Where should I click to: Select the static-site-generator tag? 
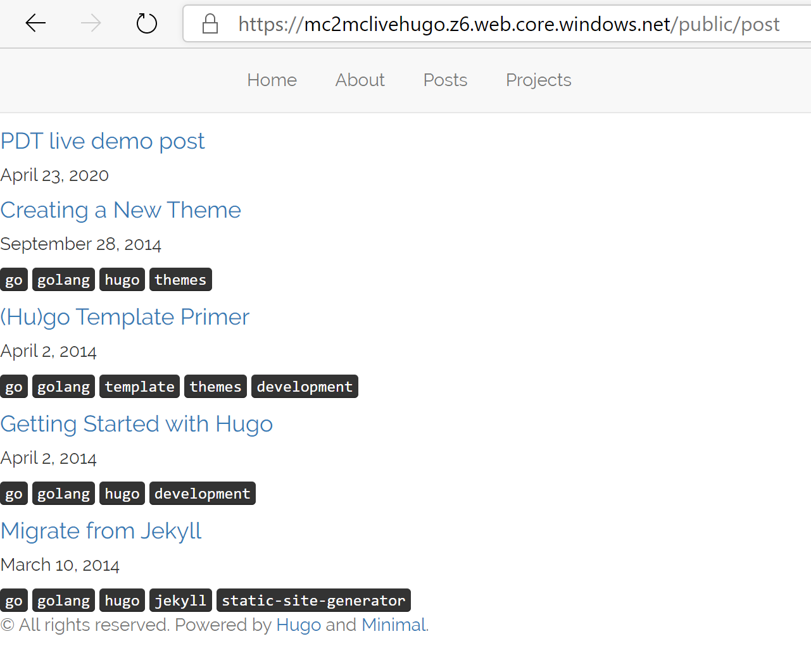click(313, 600)
